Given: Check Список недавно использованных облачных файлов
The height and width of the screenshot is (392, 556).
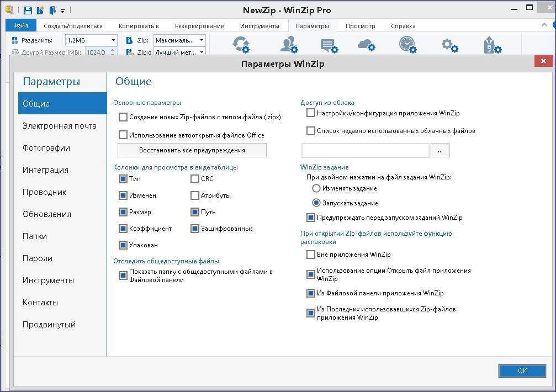Looking at the screenshot, I should pos(311,131).
